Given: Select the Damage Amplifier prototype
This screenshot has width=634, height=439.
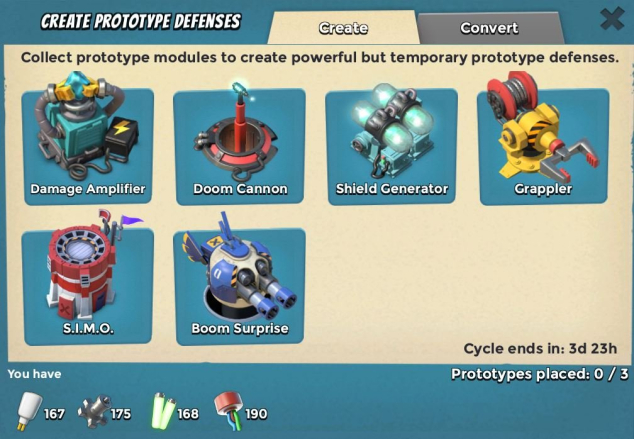Looking at the screenshot, I should click(88, 147).
